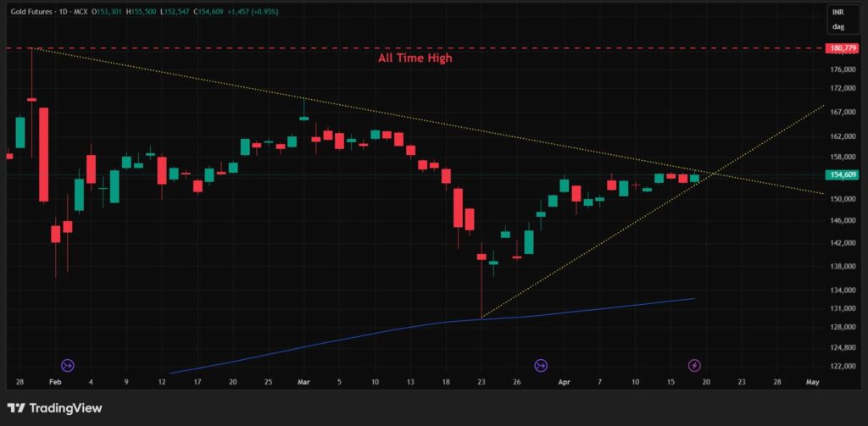Image resolution: width=868 pixels, height=426 pixels.
Task: Click the Mar label on time axis
Action: click(x=304, y=382)
